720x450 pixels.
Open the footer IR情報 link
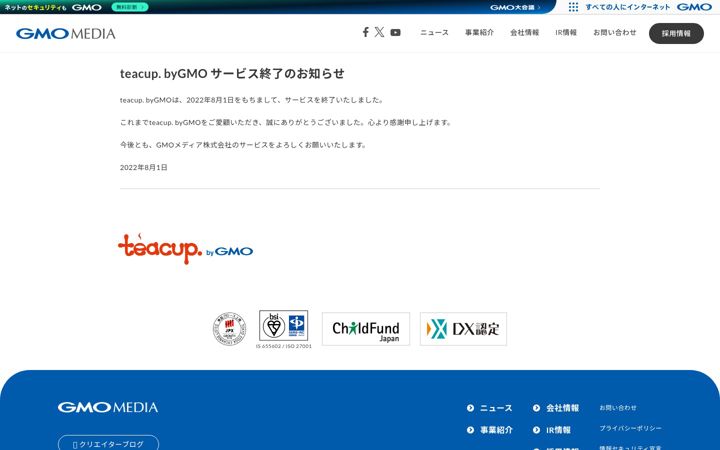pyautogui.click(x=558, y=430)
